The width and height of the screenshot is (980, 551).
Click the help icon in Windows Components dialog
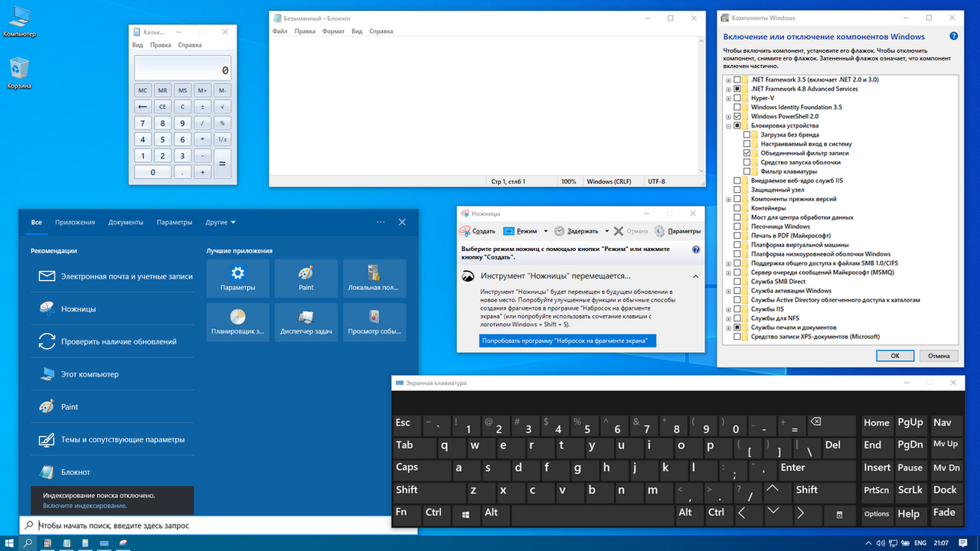953,36
